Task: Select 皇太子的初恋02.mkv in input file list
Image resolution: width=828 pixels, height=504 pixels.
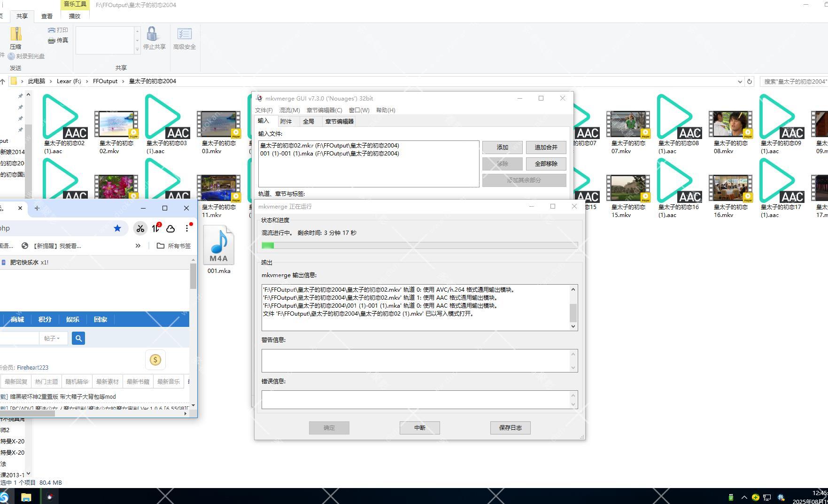Action: pos(329,146)
